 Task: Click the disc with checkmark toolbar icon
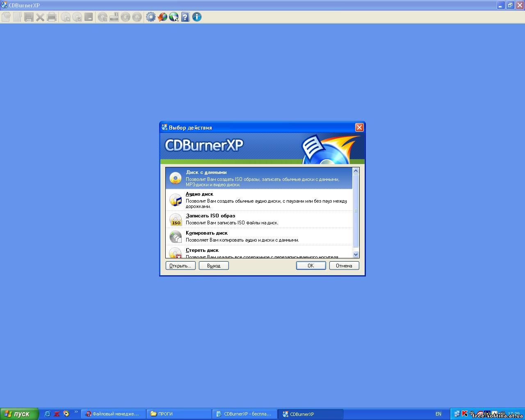point(77,17)
